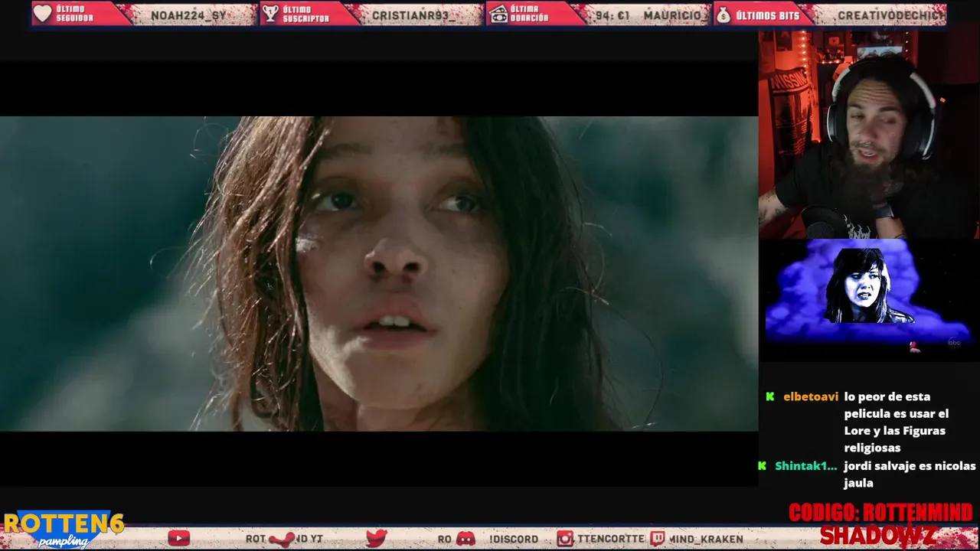Click the Twitch icon next to MIND_KRAKEN
Screen dimensions: 980x551
point(658,539)
